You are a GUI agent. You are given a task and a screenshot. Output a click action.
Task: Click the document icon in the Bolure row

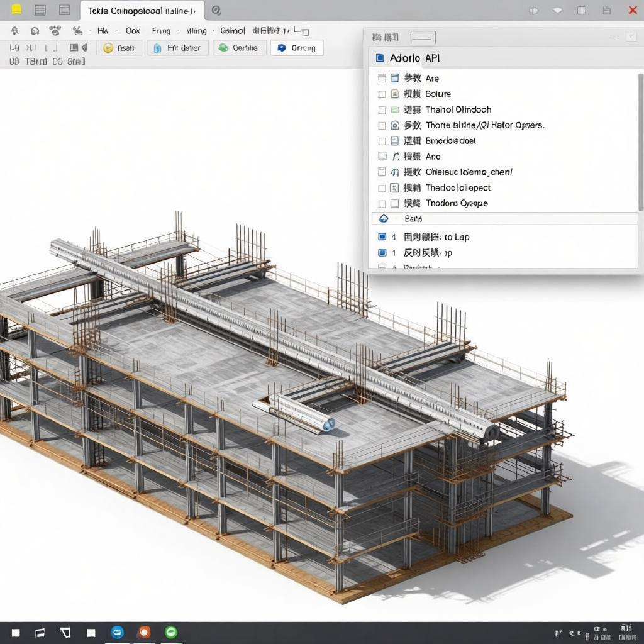(395, 94)
